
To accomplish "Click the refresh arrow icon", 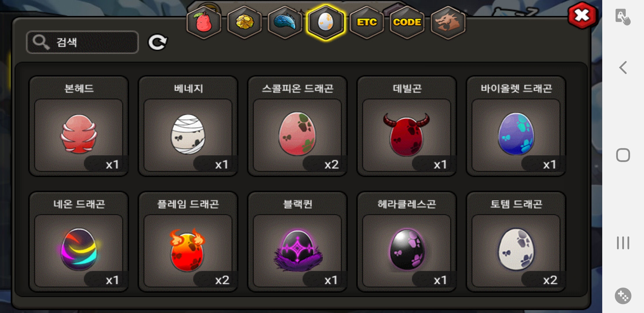I will click(158, 42).
